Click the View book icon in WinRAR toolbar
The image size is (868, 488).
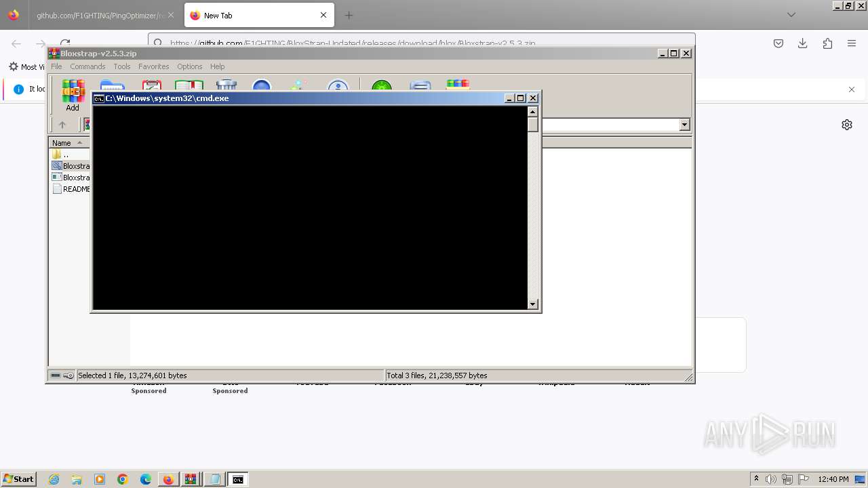coord(189,85)
